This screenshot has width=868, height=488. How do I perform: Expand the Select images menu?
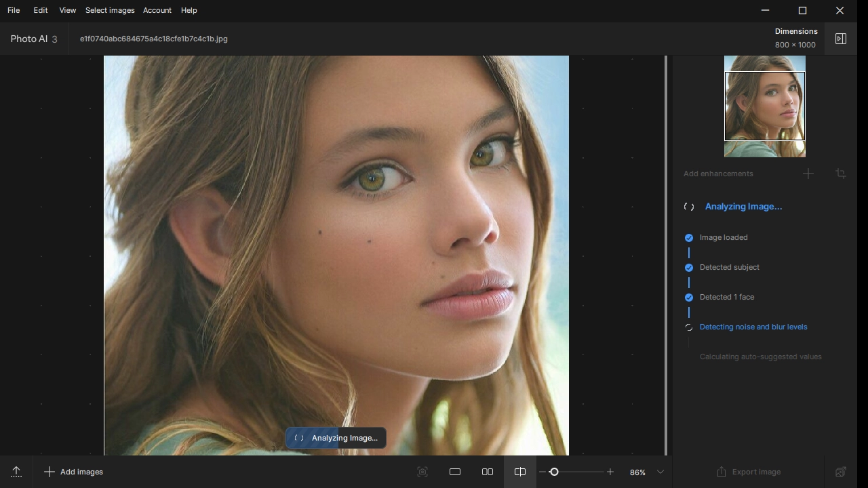(110, 10)
